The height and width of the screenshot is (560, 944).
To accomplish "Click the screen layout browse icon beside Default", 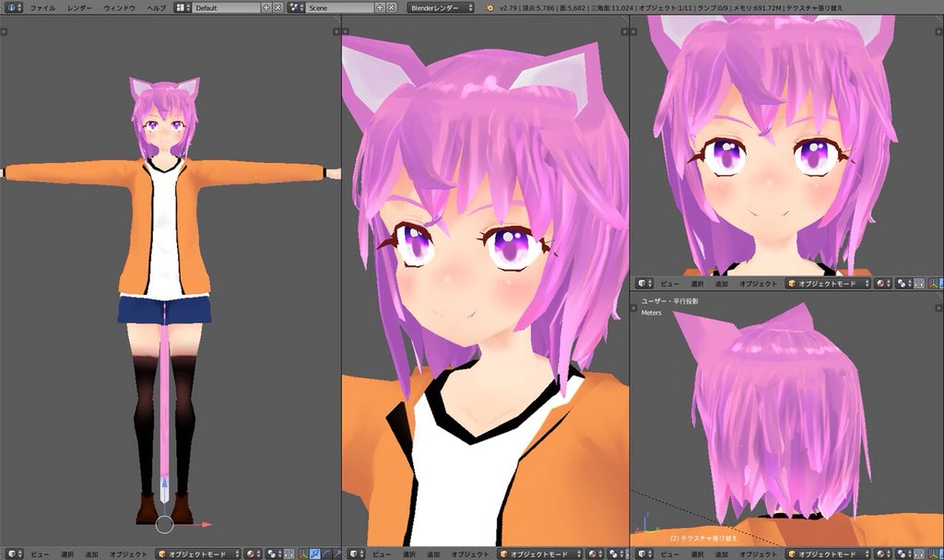I will [x=179, y=7].
